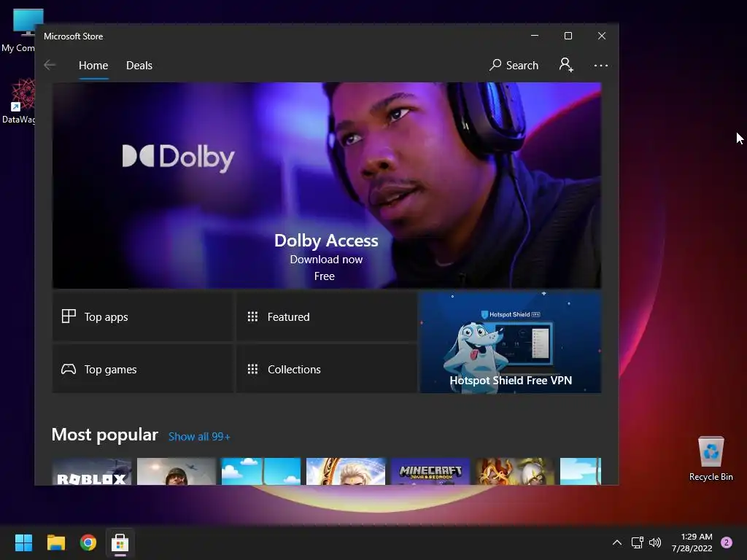747x560 pixels.
Task: Go back with the arrow icon
Action: coord(50,65)
